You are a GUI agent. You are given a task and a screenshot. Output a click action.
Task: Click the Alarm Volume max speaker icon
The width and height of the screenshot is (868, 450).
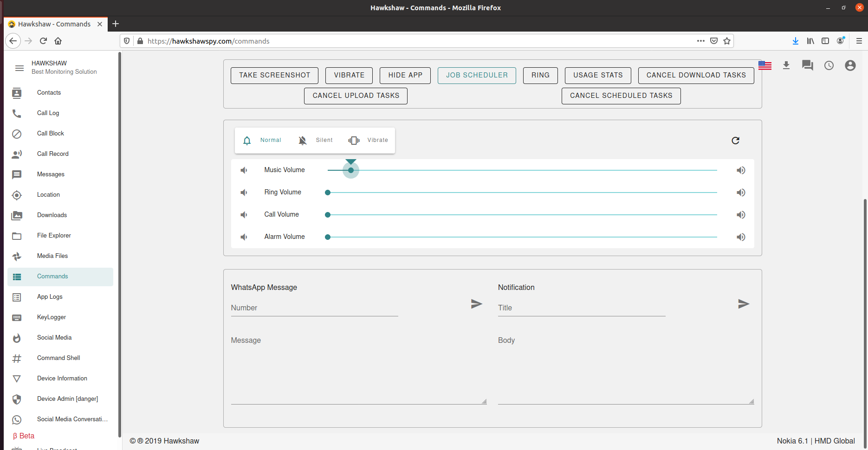coord(741,237)
